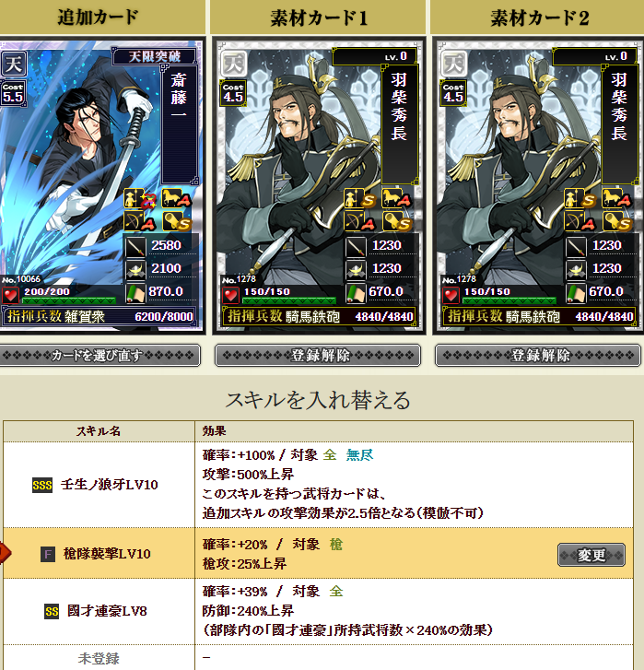
Task: Click the 天 rarity icon on Saito card
Action: coord(14,65)
